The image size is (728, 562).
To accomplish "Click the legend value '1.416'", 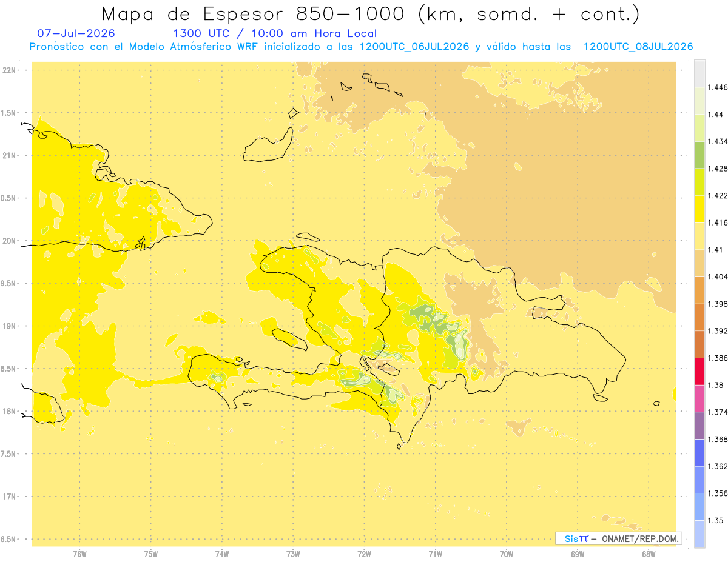I will point(719,222).
